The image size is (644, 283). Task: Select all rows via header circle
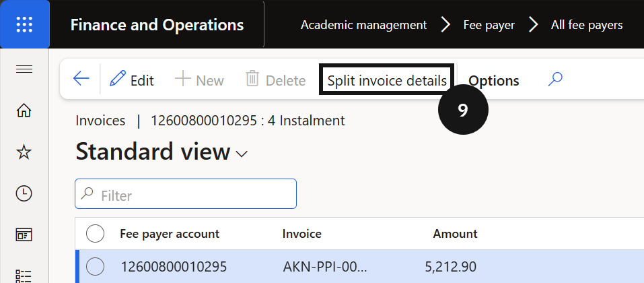pos(96,234)
